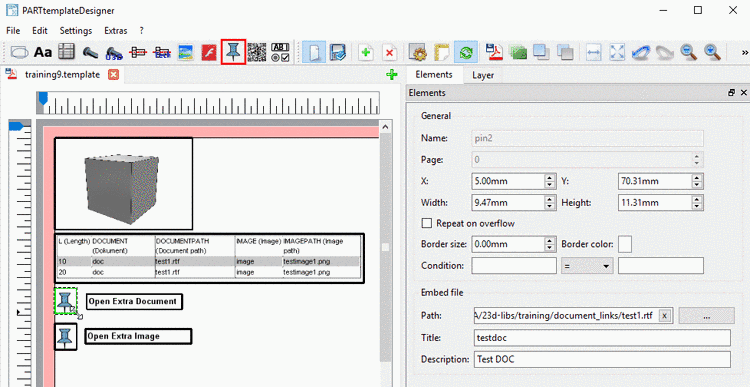Click the Width spinner arrows
The width and height of the screenshot is (750, 387).
(x=550, y=202)
